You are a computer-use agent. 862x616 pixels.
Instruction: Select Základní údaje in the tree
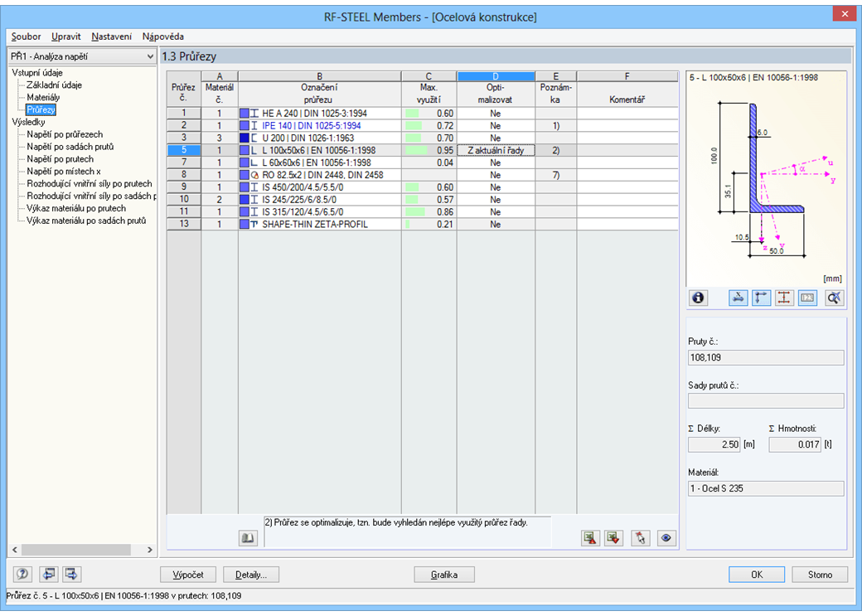[x=54, y=85]
